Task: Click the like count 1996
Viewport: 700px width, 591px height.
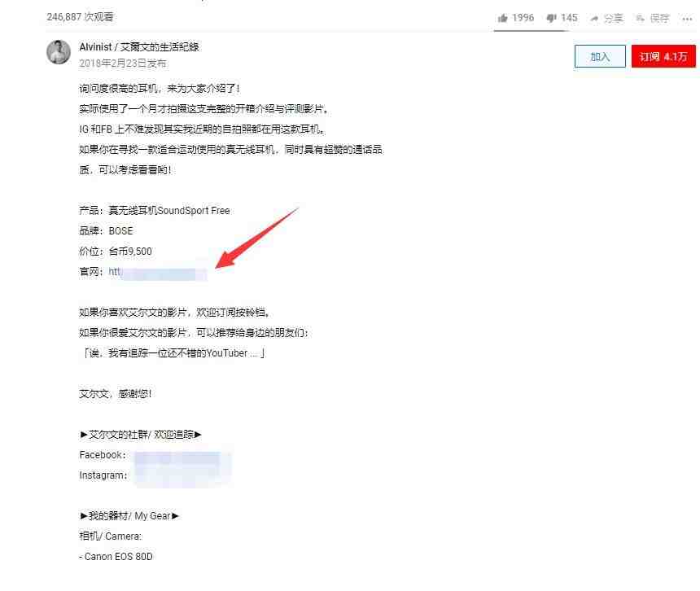Action: [x=523, y=18]
